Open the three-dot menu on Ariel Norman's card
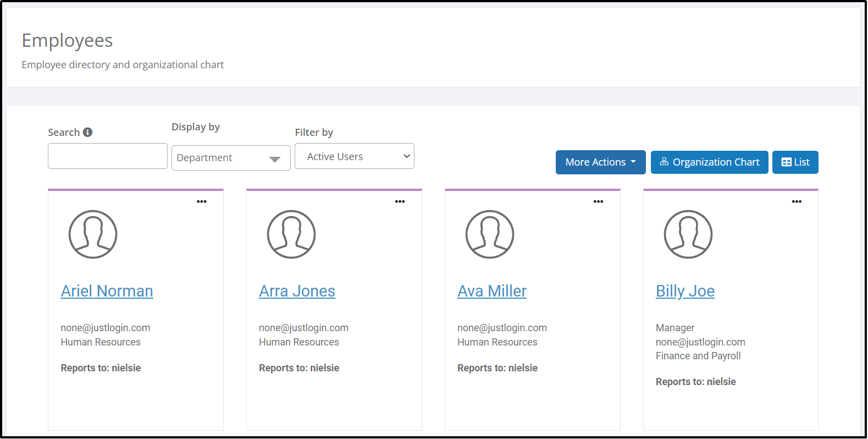Image resolution: width=868 pixels, height=439 pixels. pyautogui.click(x=202, y=201)
